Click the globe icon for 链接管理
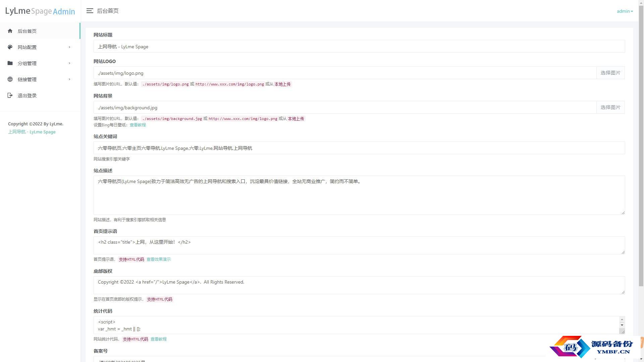Viewport: 644px width, 362px height. 10,79
